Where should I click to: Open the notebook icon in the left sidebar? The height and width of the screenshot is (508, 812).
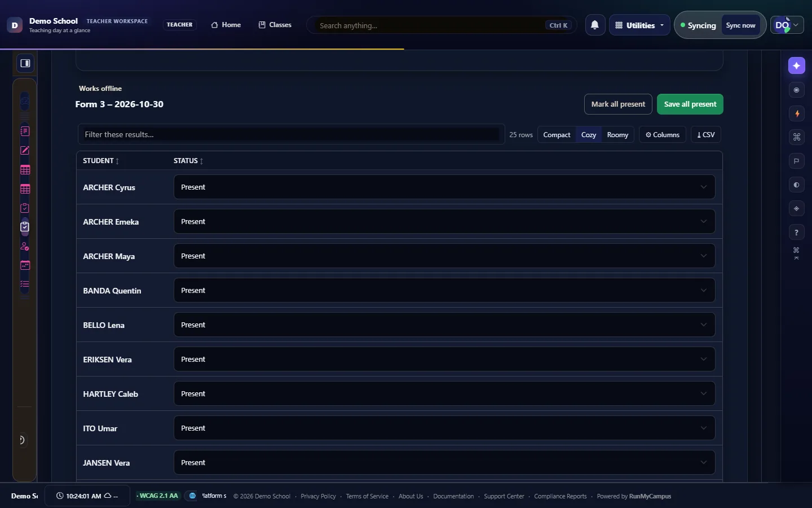pyautogui.click(x=25, y=131)
